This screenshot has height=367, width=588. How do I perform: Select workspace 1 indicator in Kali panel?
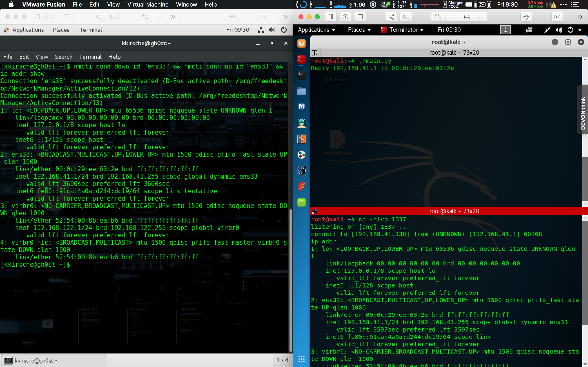coord(505,30)
